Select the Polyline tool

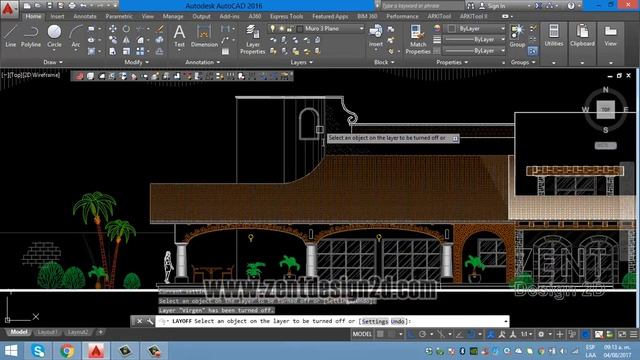pos(31,36)
